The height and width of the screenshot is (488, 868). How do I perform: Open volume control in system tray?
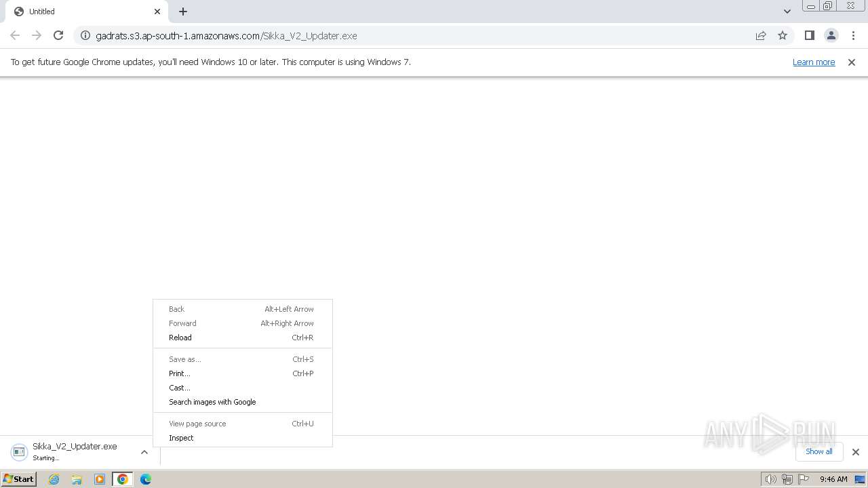point(770,479)
